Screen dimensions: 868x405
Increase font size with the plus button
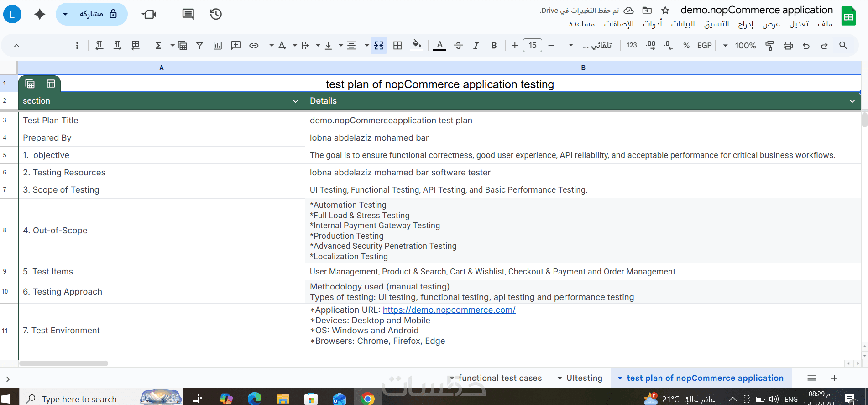point(515,46)
